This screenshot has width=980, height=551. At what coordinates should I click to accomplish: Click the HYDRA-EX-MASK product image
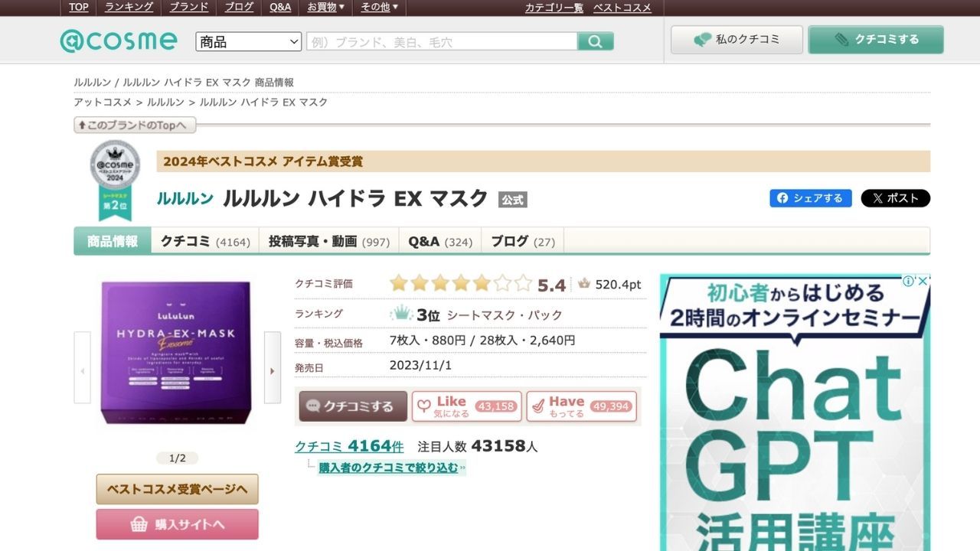(177, 353)
